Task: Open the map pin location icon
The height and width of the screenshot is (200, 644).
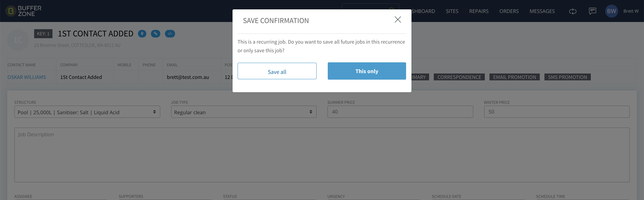Action: click(x=142, y=34)
